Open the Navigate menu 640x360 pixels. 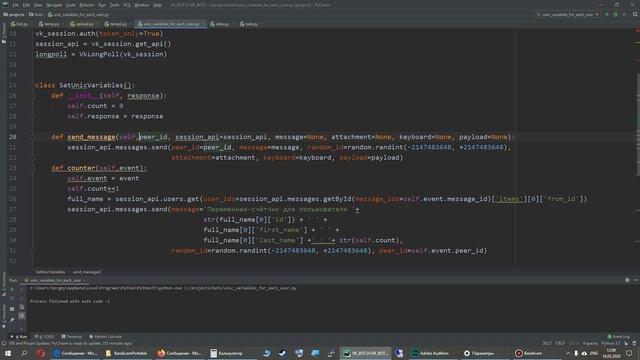pyautogui.click(x=54, y=5)
